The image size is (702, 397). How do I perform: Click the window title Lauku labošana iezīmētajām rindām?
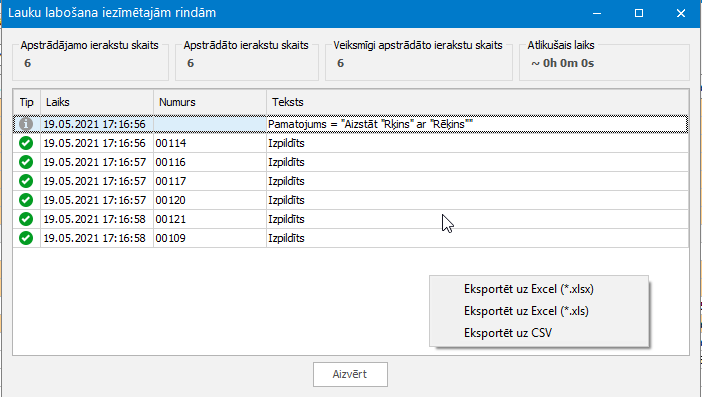[x=112, y=13]
